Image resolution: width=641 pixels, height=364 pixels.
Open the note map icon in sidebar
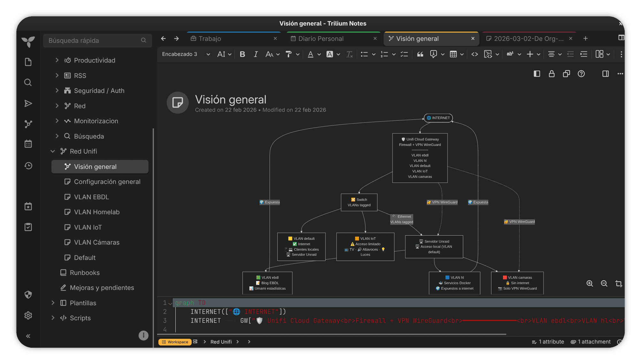pyautogui.click(x=28, y=124)
